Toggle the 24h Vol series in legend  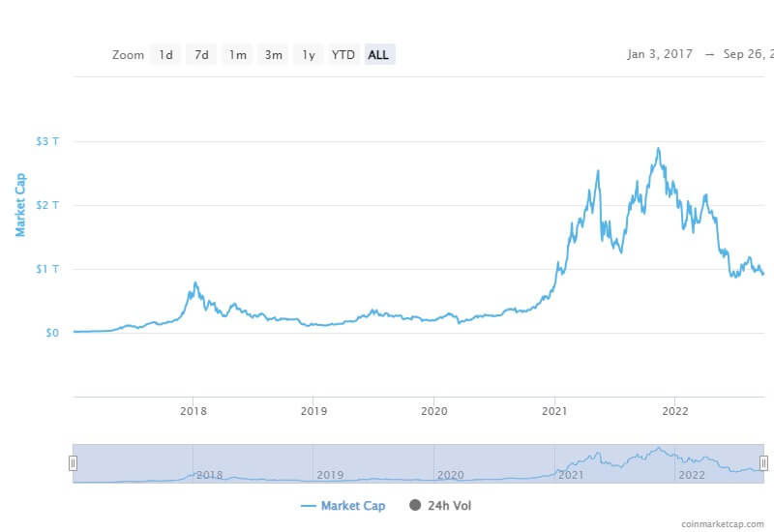point(449,505)
